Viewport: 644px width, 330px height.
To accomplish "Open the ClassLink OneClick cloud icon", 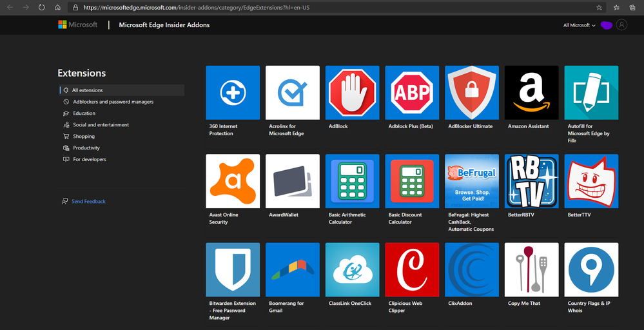I will [352, 269].
